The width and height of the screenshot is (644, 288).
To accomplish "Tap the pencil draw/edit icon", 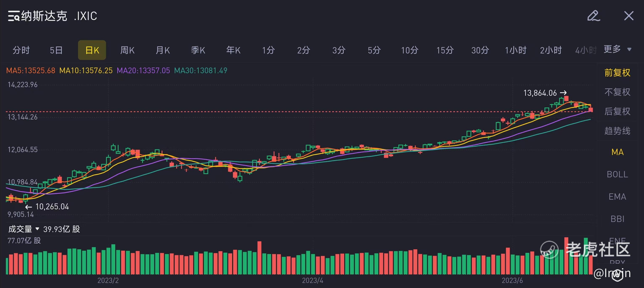I will coord(594,16).
